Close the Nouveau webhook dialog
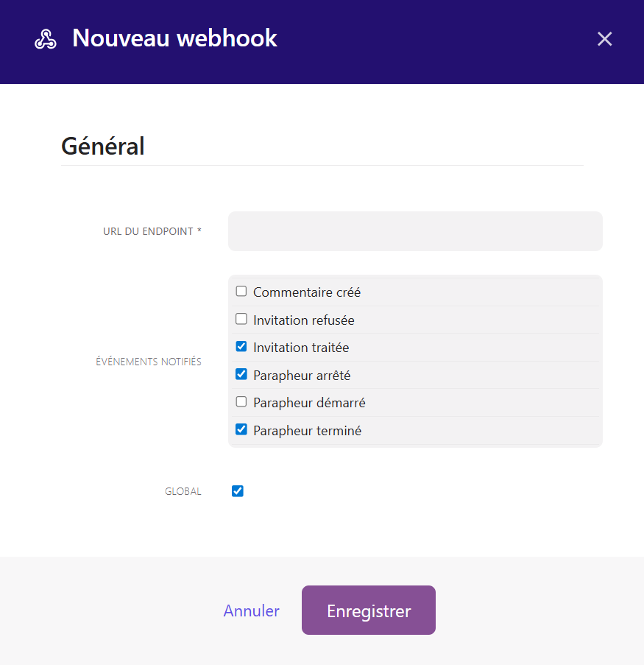The height and width of the screenshot is (665, 644). coord(604,39)
